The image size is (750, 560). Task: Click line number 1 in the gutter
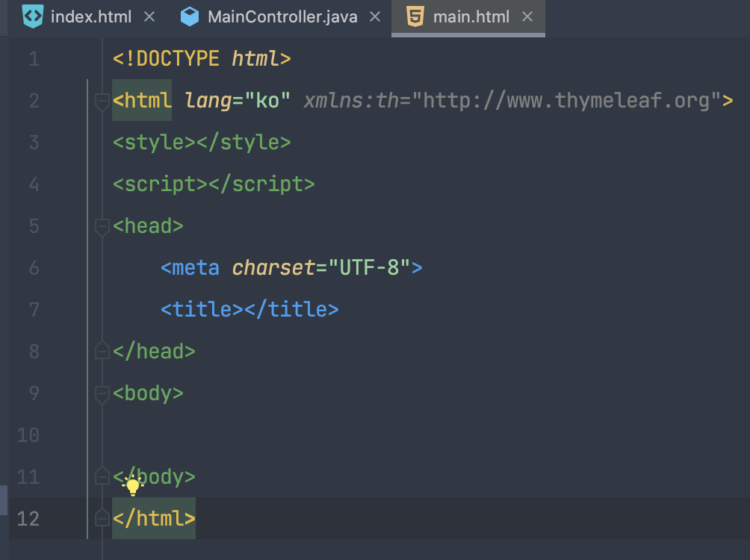(x=34, y=59)
